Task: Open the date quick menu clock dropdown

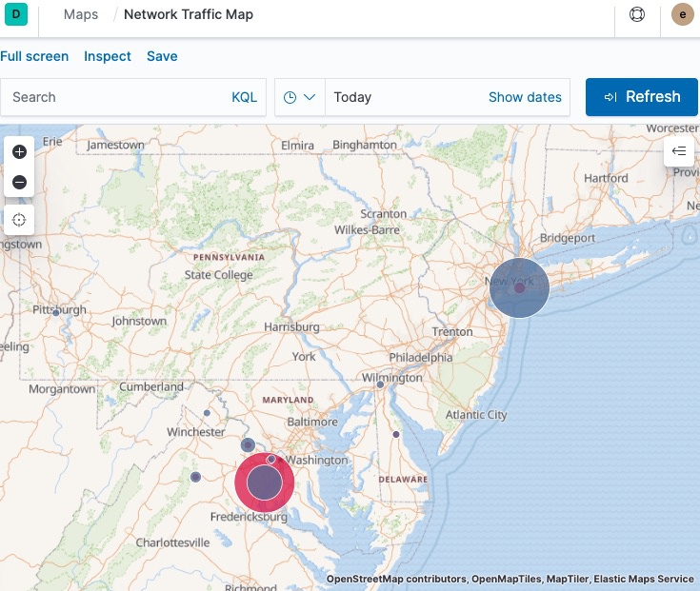Action: pyautogui.click(x=300, y=97)
